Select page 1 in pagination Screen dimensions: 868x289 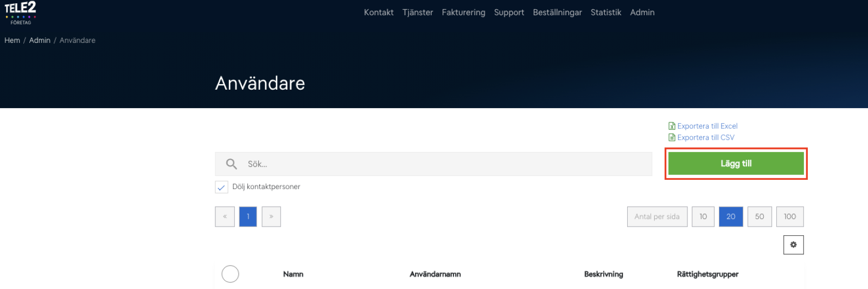pos(248,216)
